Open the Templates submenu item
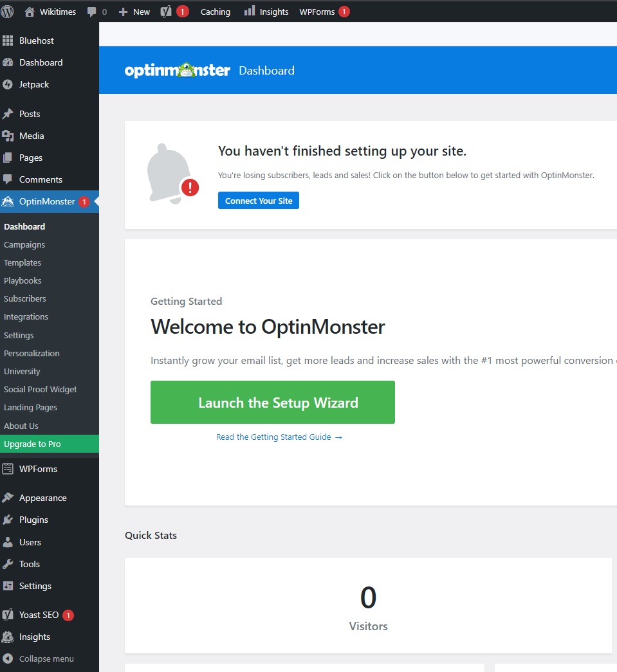617x672 pixels. pos(23,263)
